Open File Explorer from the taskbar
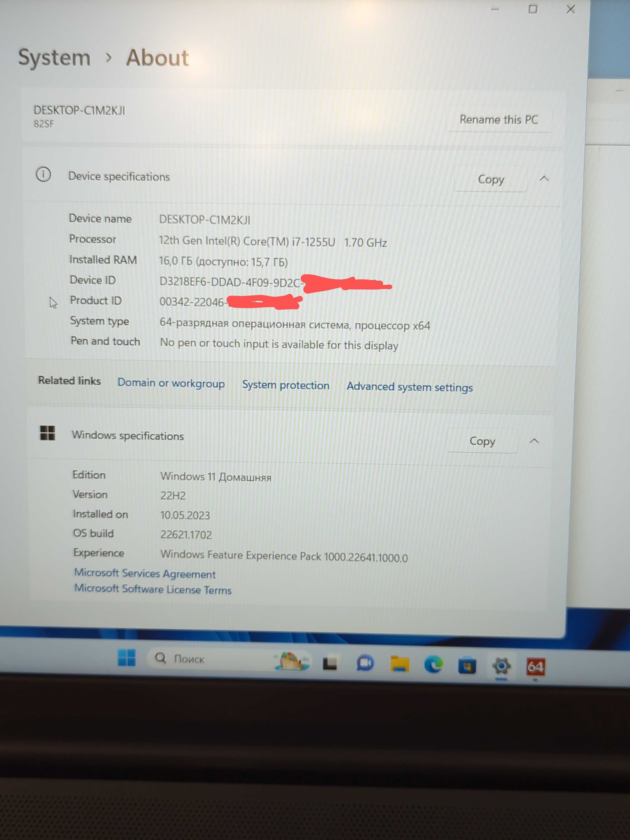The image size is (630, 840). tap(400, 664)
